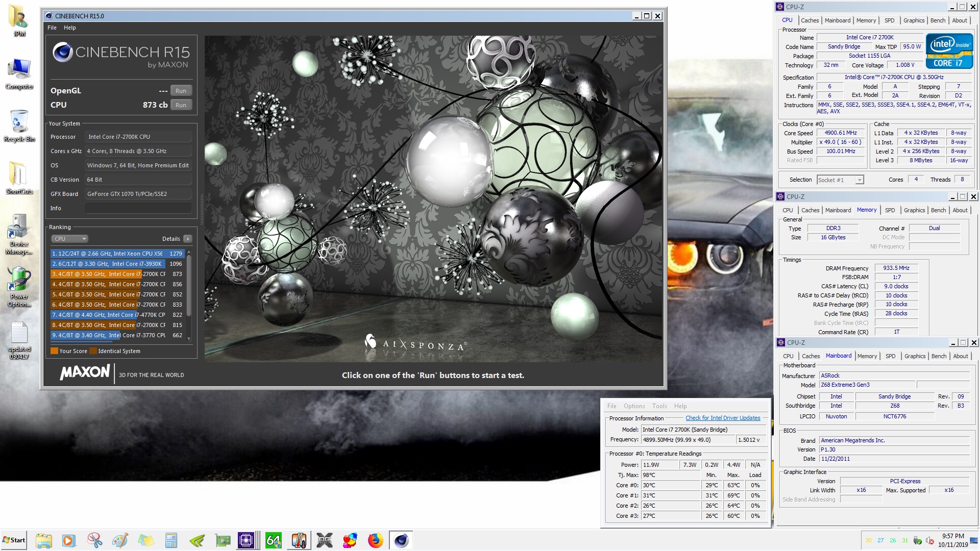Open About tab in the Memory CPU-Z window

960,210
